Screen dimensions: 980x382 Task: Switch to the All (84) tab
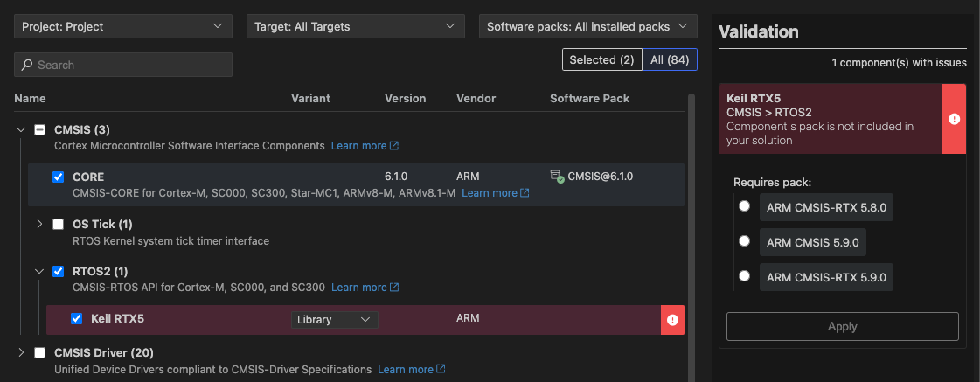670,60
